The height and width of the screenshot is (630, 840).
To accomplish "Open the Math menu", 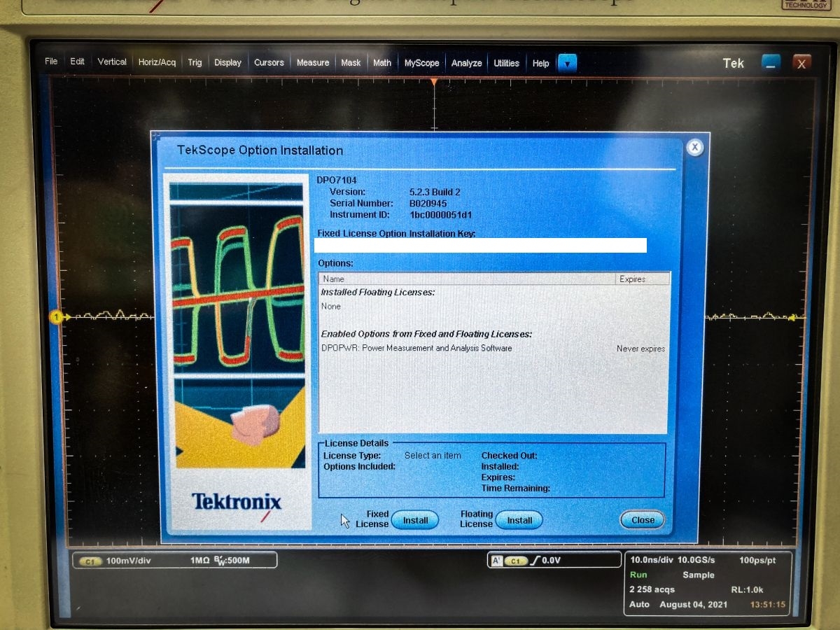I will [x=382, y=62].
